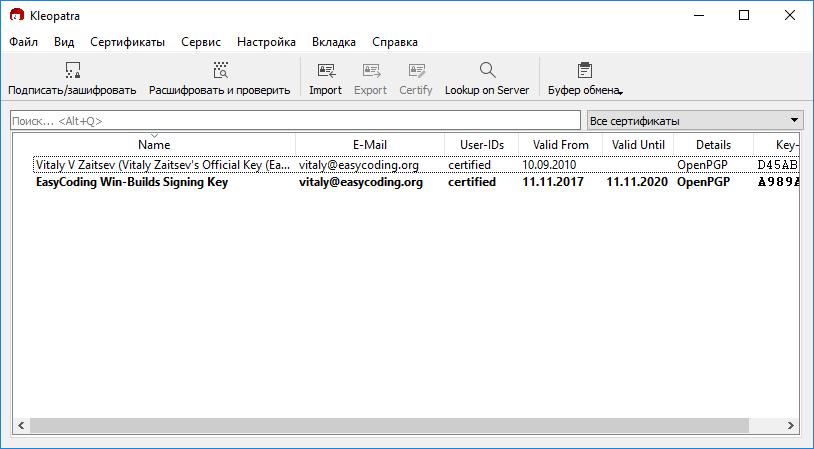Open the Справка menu

coord(395,42)
